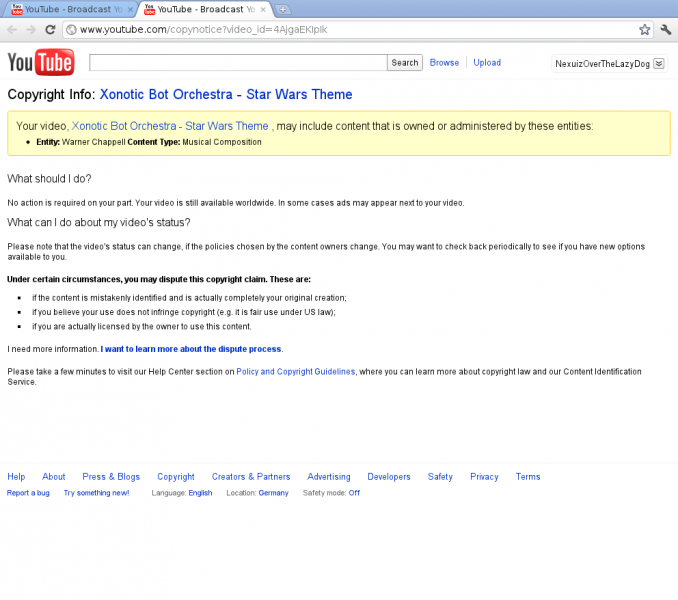This screenshot has height=600, width=678.
Task: Click Try something new! link
Action: click(96, 493)
